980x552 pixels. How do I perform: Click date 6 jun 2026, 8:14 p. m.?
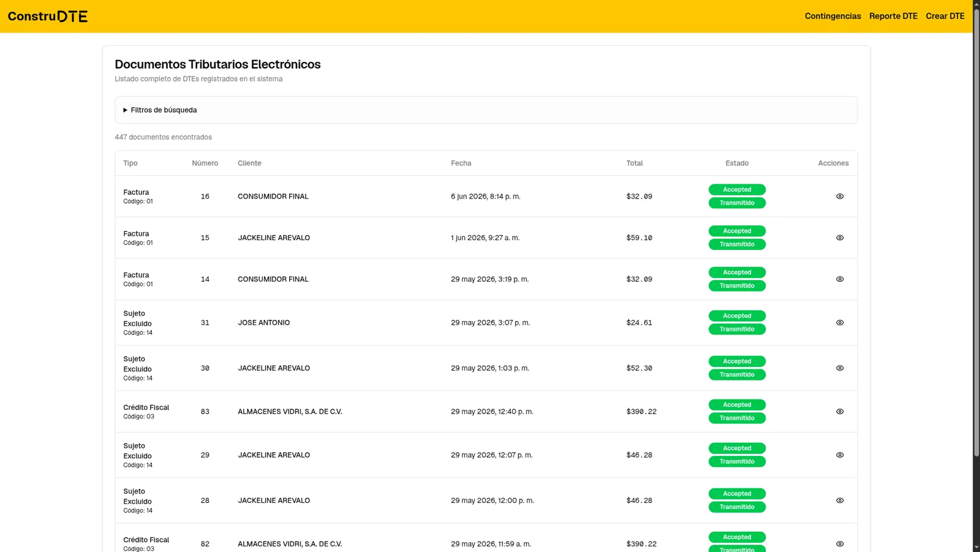pyautogui.click(x=486, y=197)
